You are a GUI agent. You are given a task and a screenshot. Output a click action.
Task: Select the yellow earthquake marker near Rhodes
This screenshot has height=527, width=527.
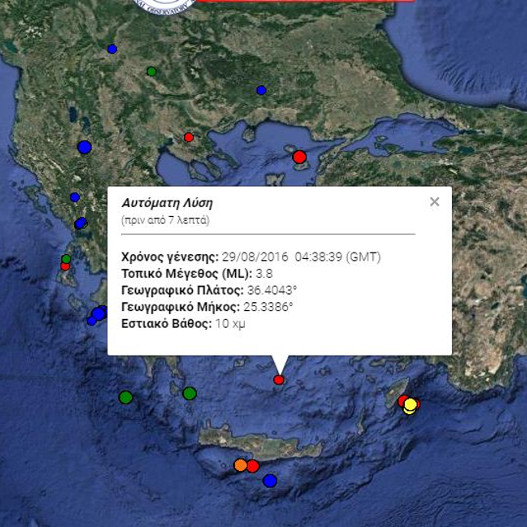pyautogui.click(x=410, y=404)
